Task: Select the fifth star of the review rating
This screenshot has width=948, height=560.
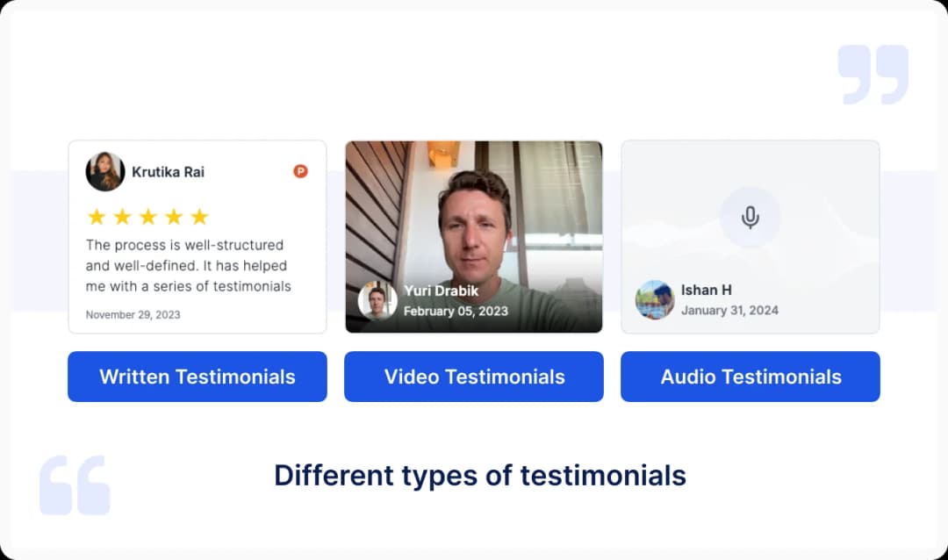Action: point(198,216)
